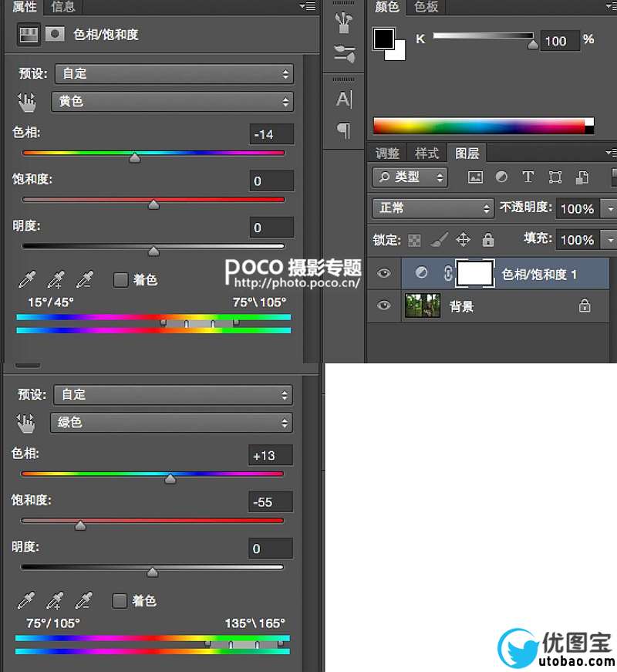
Task: Lock transparent pixels icon
Action: click(x=414, y=240)
